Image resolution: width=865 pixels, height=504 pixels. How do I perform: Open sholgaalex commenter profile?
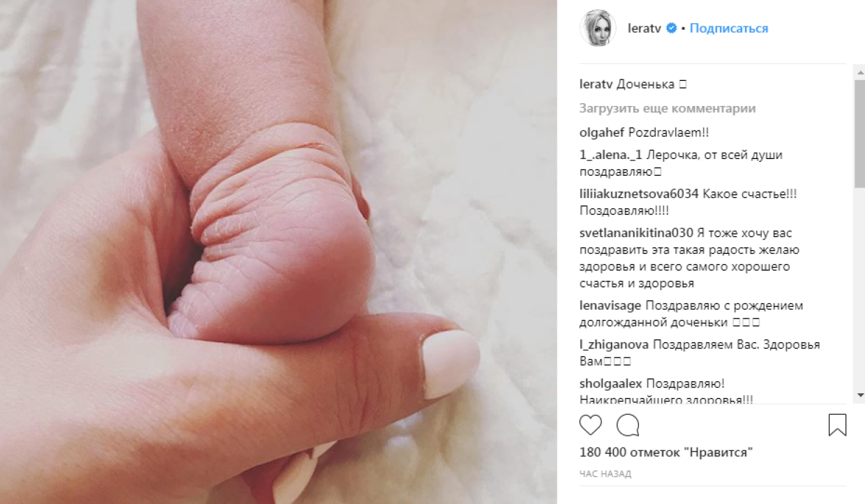(x=611, y=383)
